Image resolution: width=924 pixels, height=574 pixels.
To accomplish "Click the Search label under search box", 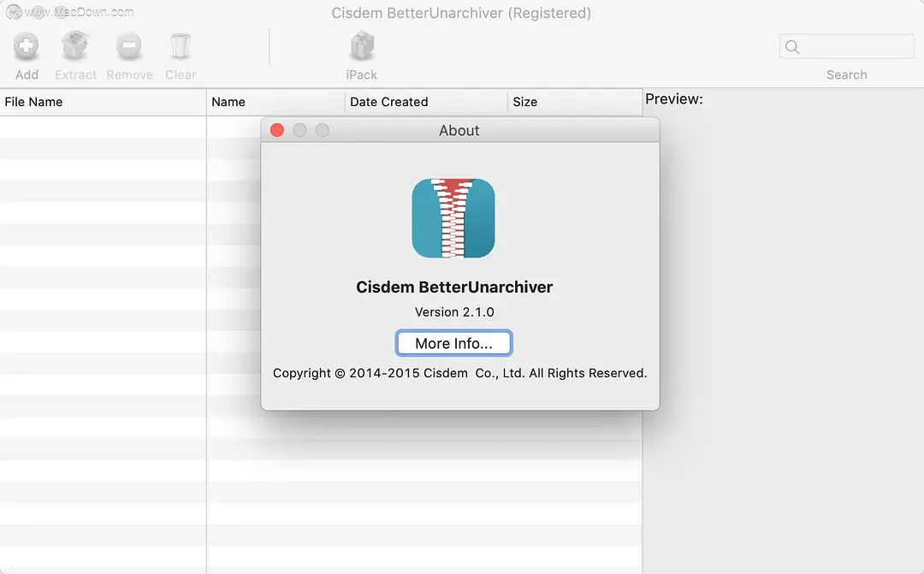I will pos(847,74).
